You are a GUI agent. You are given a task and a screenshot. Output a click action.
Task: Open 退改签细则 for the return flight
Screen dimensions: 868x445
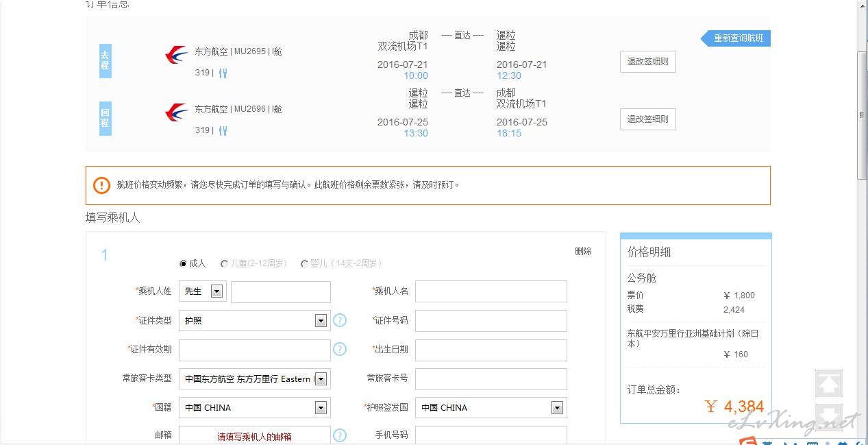coord(648,119)
